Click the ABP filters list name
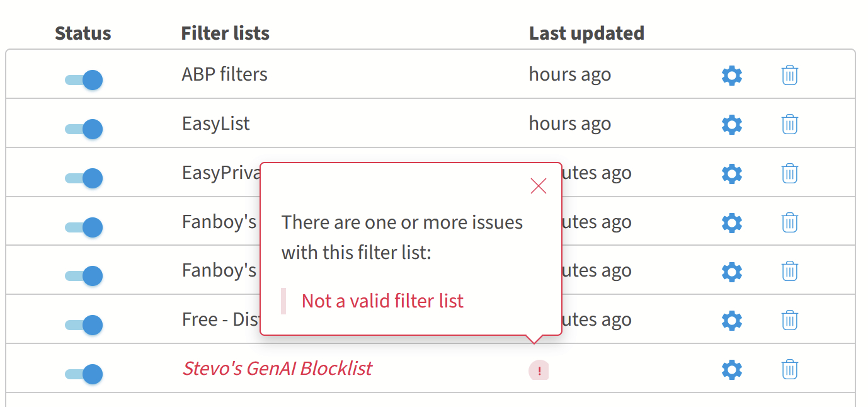The image size is (868, 407). pos(224,74)
